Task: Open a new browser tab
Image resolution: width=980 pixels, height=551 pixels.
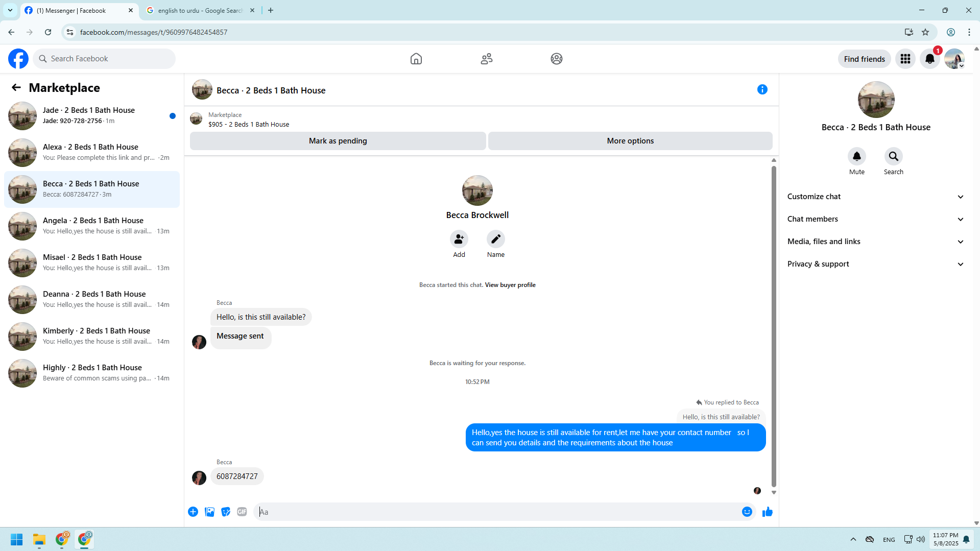Action: tap(271, 10)
